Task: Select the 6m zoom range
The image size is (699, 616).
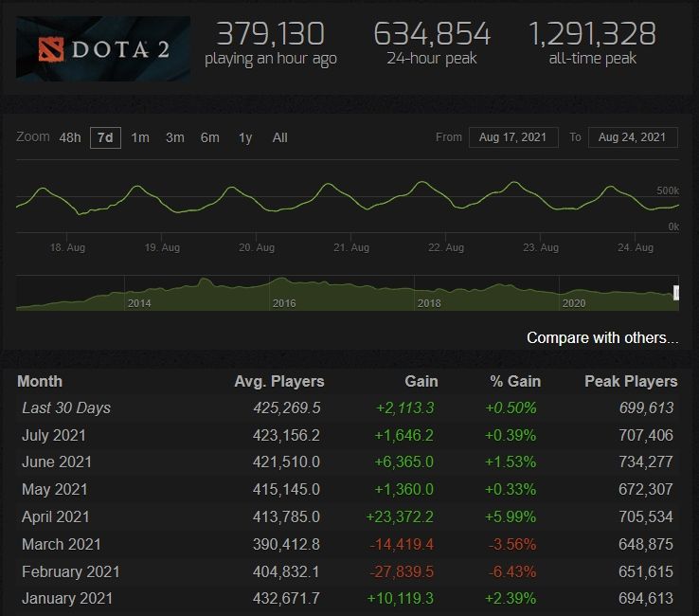Action: pyautogui.click(x=209, y=137)
